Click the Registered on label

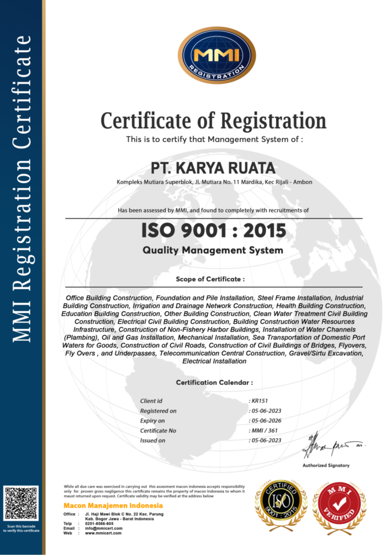pyautogui.click(x=158, y=411)
